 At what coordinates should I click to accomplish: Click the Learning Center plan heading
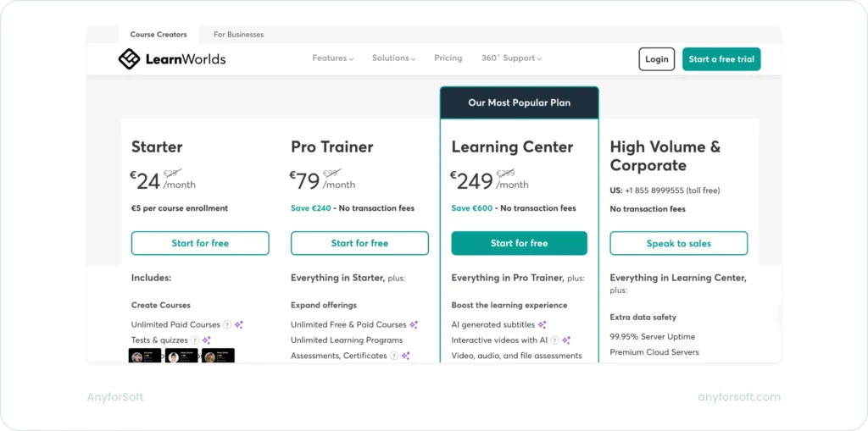coord(512,146)
